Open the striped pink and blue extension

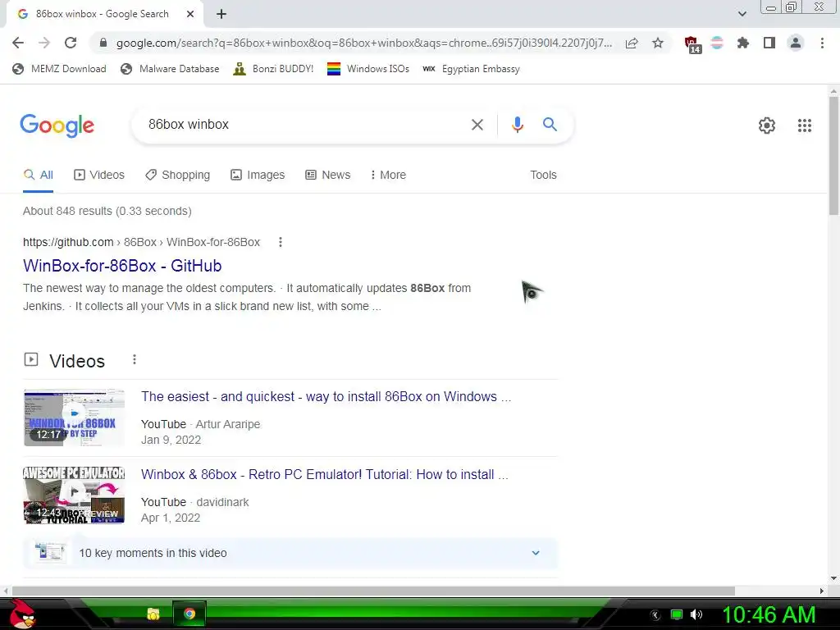717,43
